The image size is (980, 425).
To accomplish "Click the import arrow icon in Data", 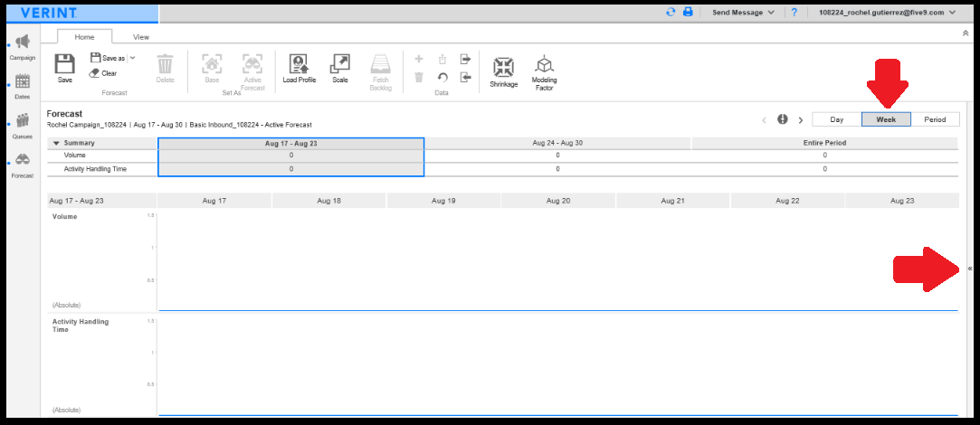I will point(465,77).
